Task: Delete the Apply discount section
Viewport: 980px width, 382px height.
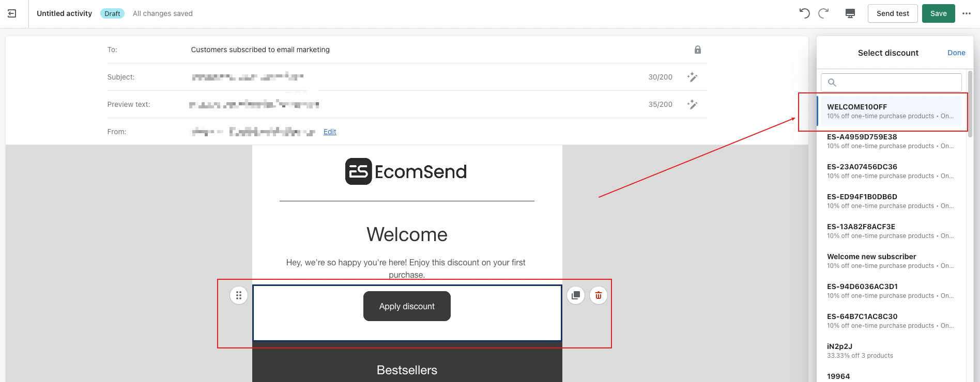Action: (599, 295)
